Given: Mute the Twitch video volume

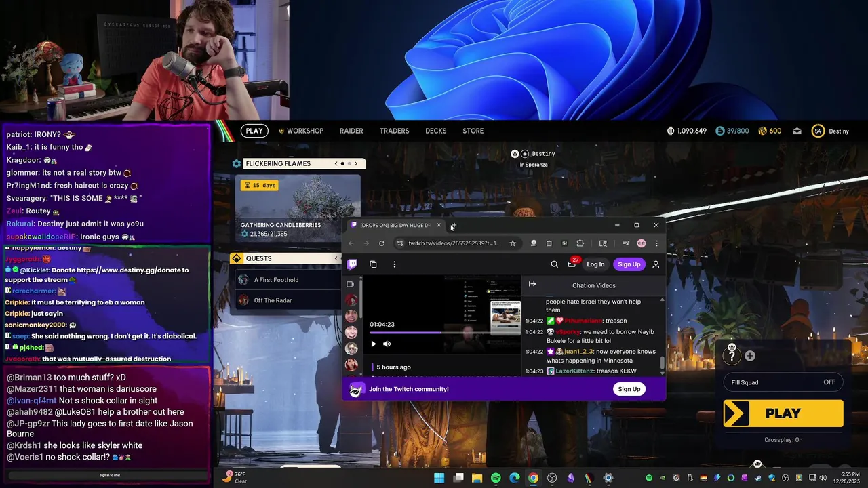Looking at the screenshot, I should (x=387, y=344).
